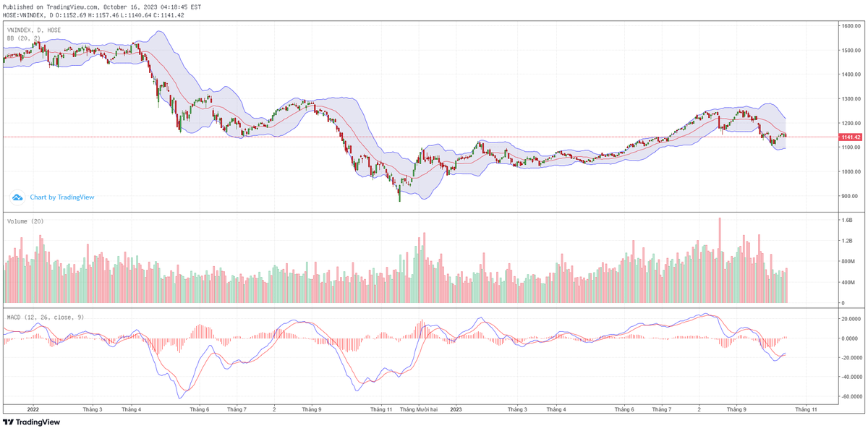868x431 pixels.
Task: Click the 1.6B volume scale label
Action: click(848, 220)
